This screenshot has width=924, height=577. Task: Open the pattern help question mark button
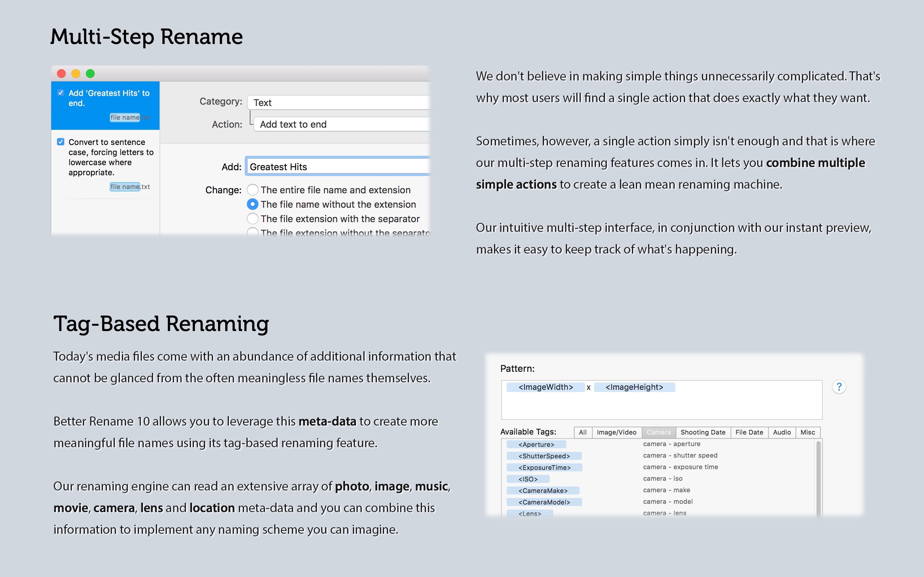839,387
